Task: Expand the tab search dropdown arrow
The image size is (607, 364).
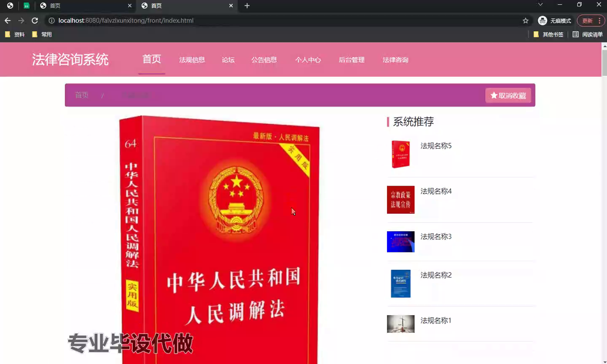Action: tap(540, 5)
